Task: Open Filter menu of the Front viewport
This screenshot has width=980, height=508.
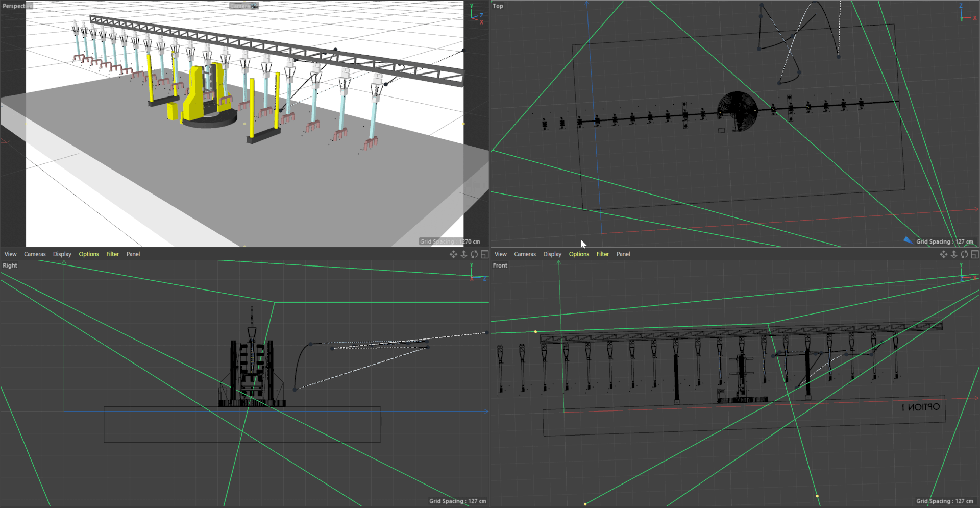Action: (602, 254)
